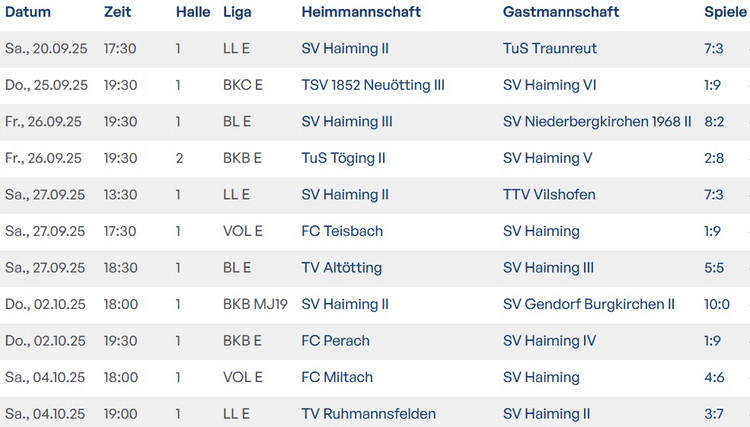The image size is (750, 427).
Task: Click the Heimmannschaft column header
Action: (x=361, y=12)
